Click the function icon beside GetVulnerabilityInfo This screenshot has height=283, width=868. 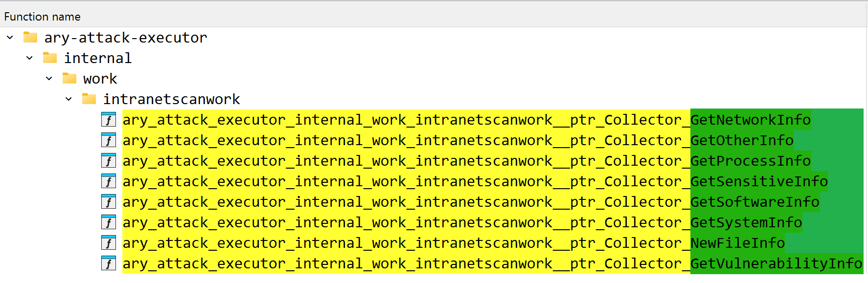coord(108,263)
